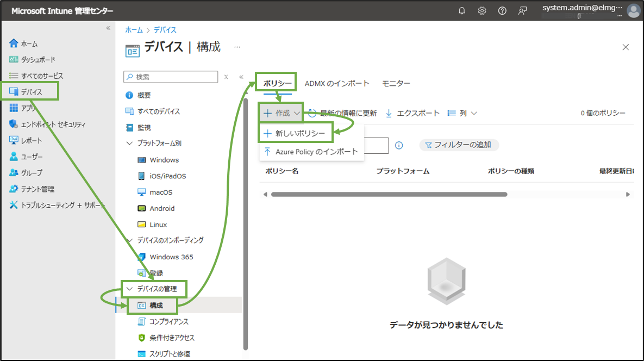The width and height of the screenshot is (644, 361).
Task: Collapse デバイスの管理 section
Action: (129, 289)
